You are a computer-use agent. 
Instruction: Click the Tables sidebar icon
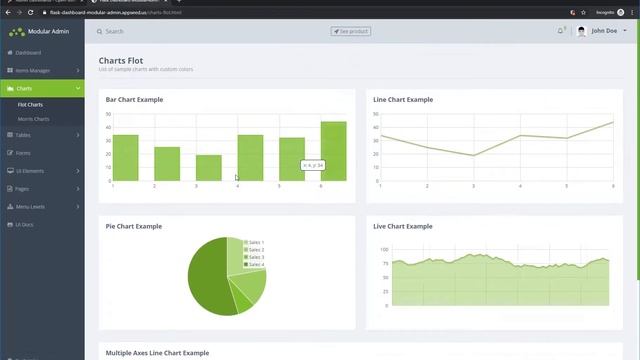tap(10, 135)
